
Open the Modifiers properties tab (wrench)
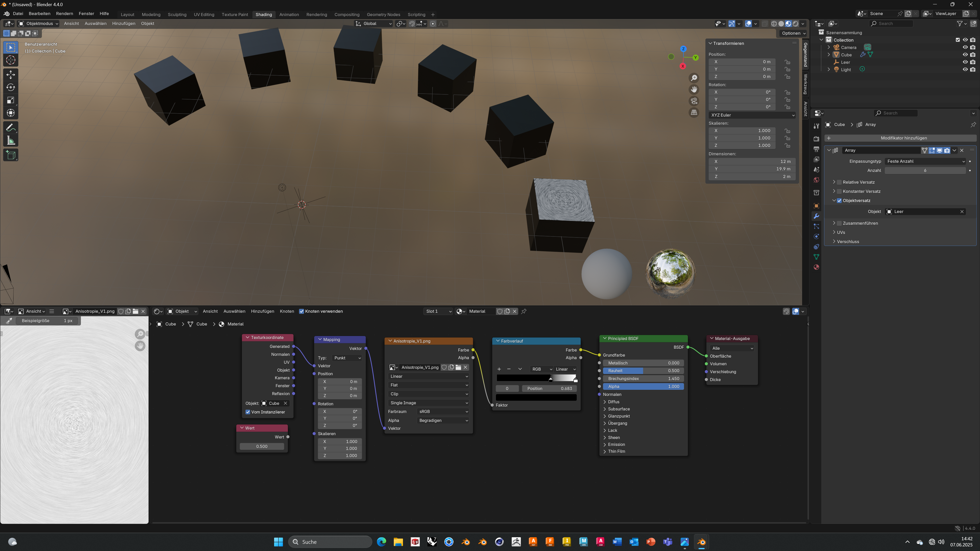coord(816,216)
